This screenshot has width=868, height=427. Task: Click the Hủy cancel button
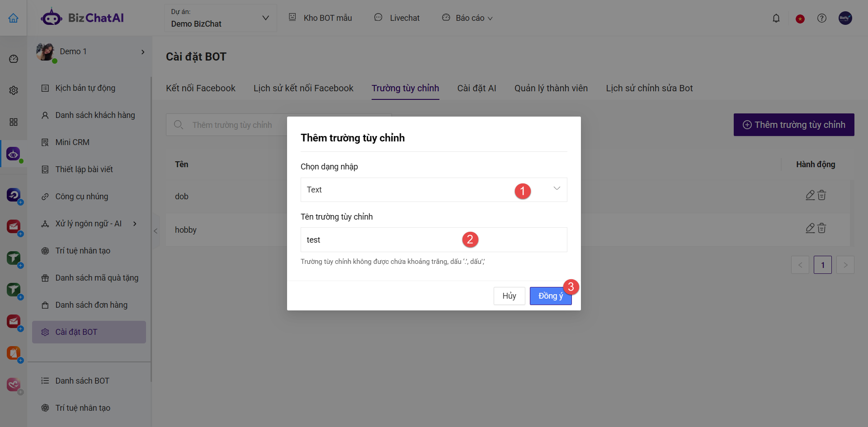(x=509, y=296)
